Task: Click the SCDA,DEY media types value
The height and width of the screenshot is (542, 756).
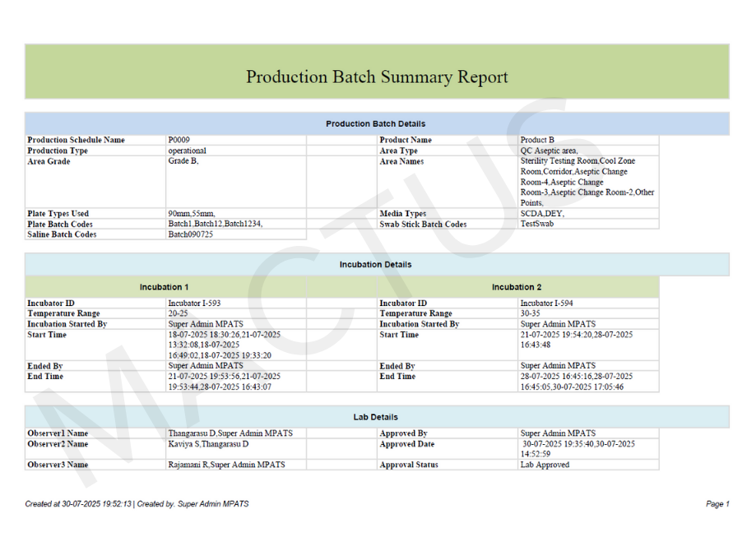Action: (542, 214)
